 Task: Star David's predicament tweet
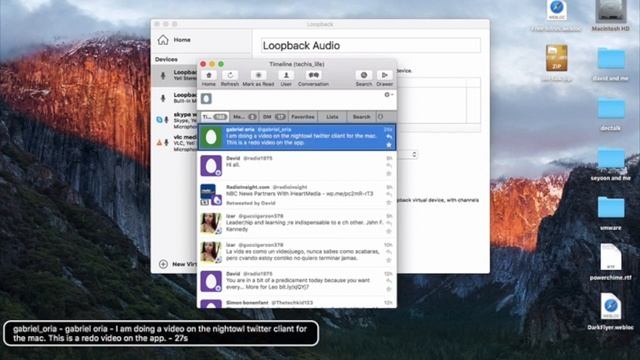[x=389, y=289]
